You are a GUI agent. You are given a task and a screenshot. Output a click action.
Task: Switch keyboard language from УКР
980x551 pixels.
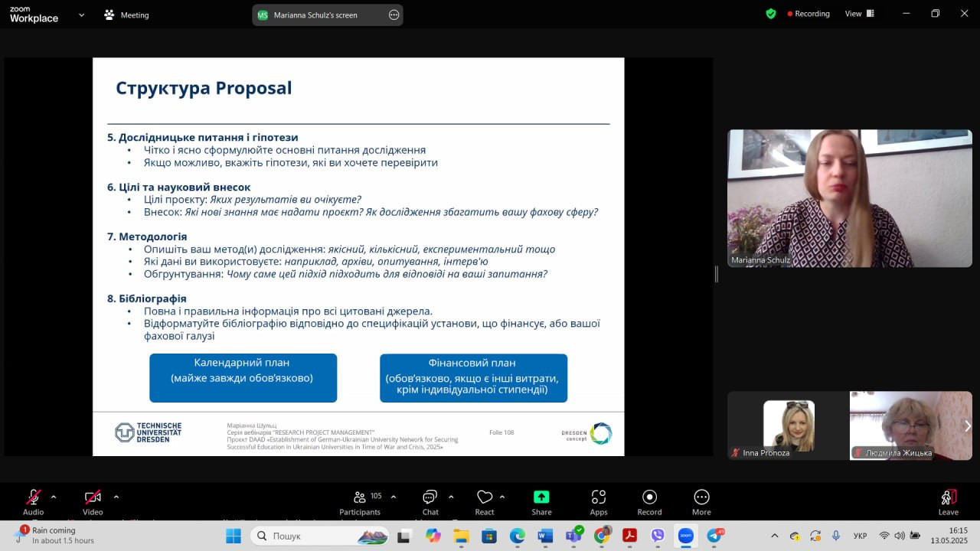(x=860, y=536)
